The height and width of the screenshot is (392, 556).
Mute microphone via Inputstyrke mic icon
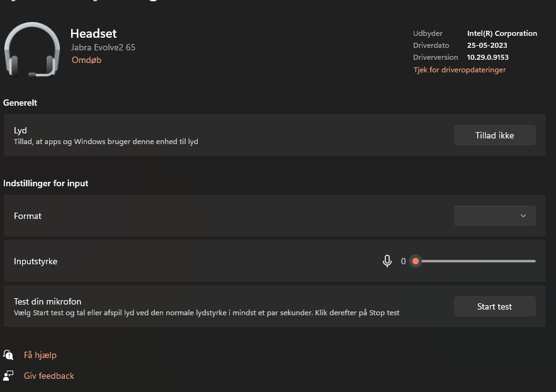pos(387,261)
